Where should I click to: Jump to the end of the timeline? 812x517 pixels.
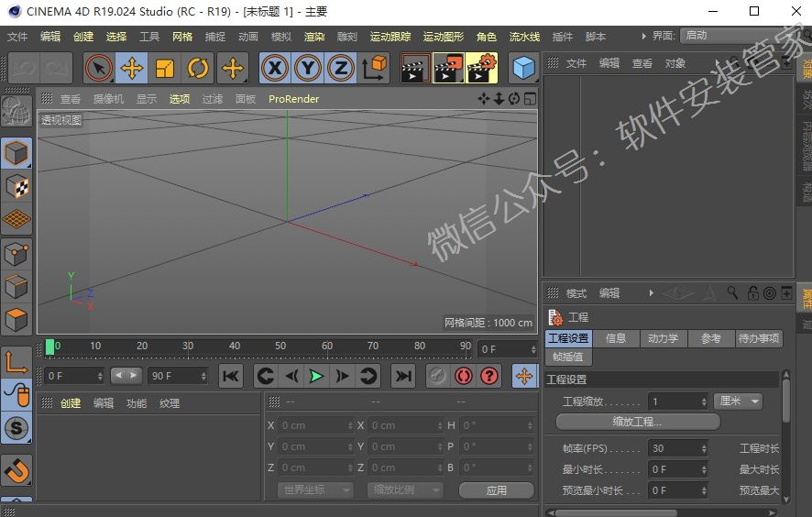pos(403,376)
